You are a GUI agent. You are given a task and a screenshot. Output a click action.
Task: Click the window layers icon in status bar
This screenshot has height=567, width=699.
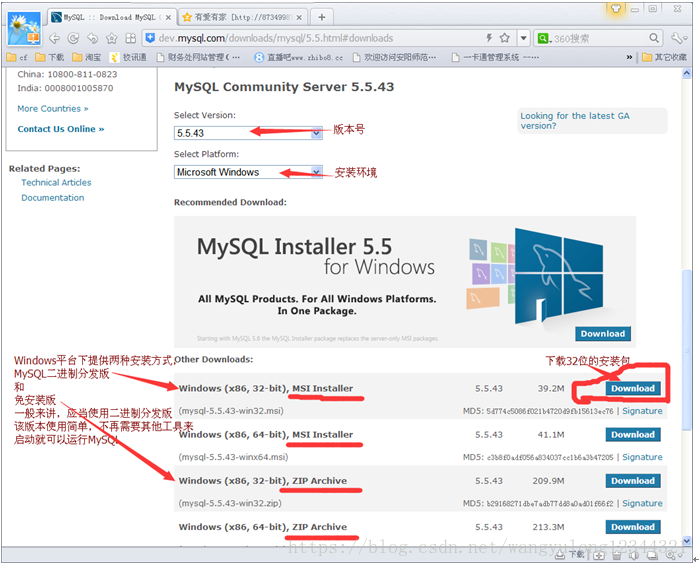(652, 555)
